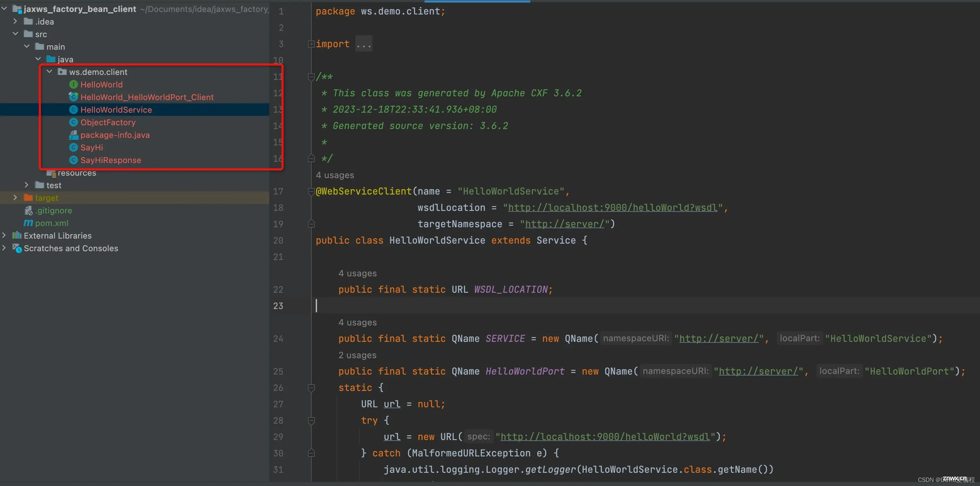Open .gitignore file
The image size is (980, 486).
pos(54,210)
